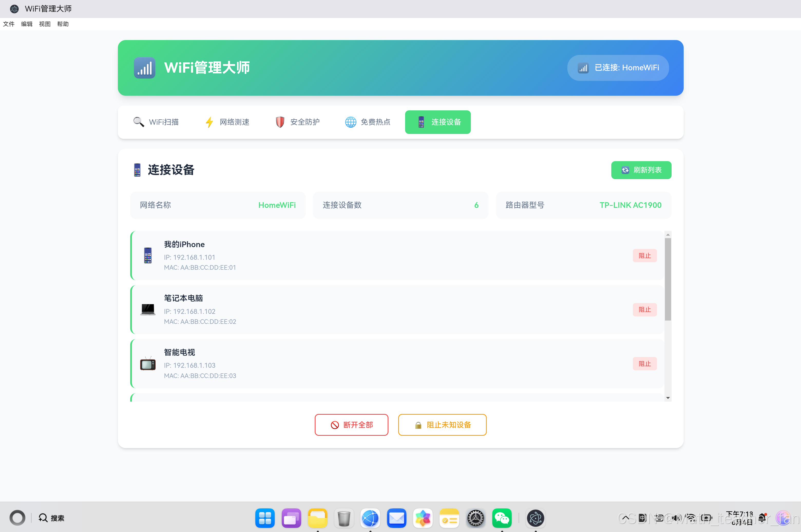Click the 刷新列表 button

[641, 170]
